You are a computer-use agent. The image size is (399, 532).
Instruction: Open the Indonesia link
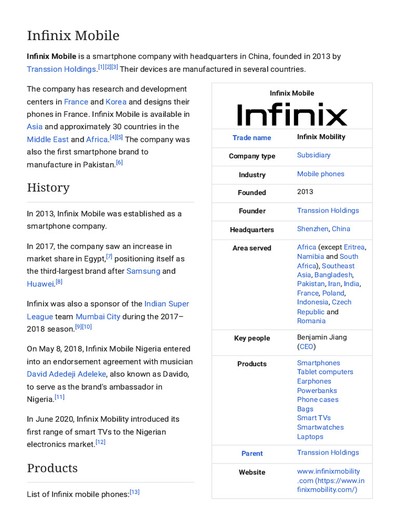[x=313, y=302]
